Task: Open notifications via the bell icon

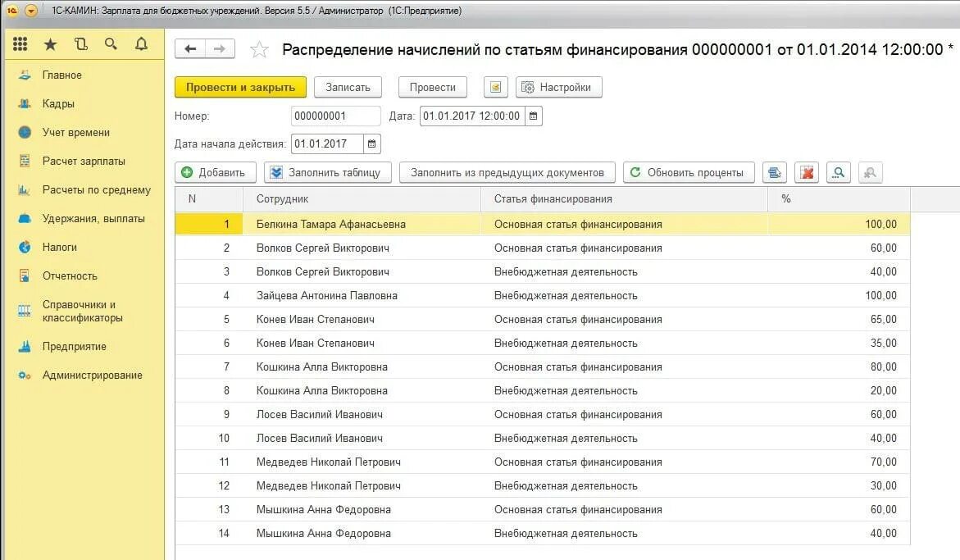Action: [x=141, y=43]
